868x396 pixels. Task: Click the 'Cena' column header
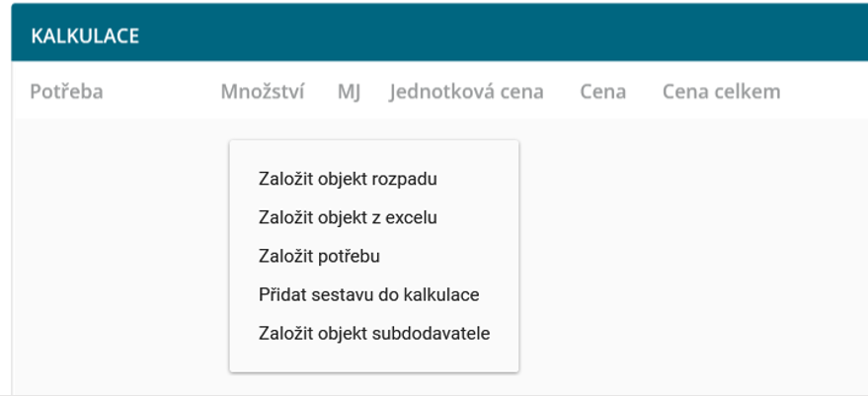[x=603, y=92]
